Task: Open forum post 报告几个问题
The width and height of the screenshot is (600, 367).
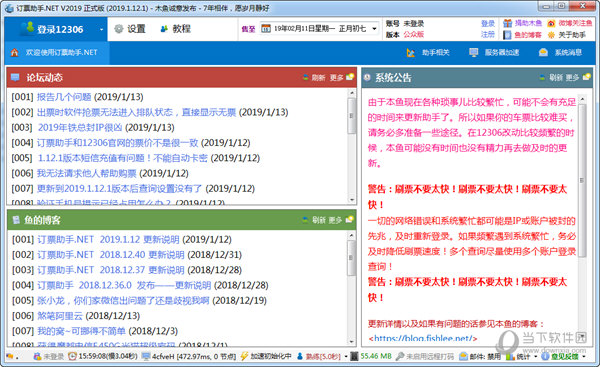Action: coord(64,97)
